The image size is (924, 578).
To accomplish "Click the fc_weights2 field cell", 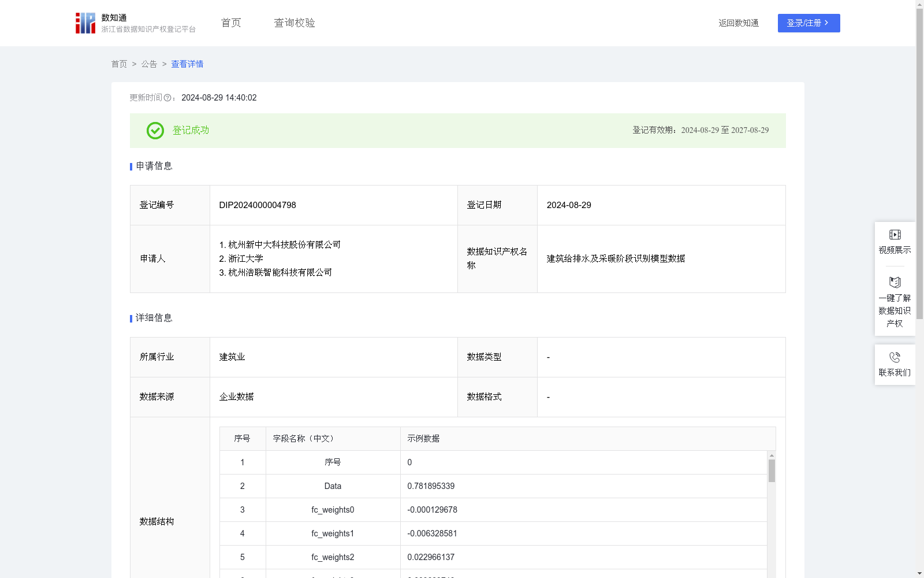I will pos(333,557).
